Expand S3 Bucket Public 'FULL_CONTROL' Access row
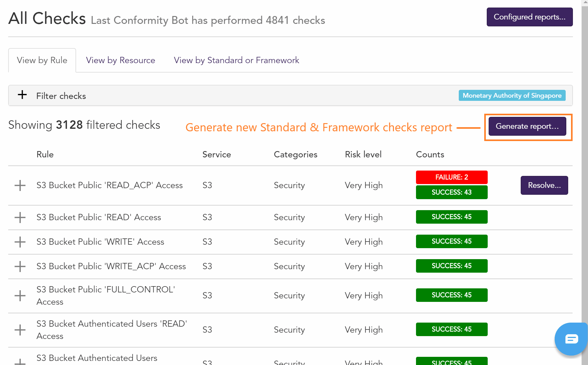The height and width of the screenshot is (365, 588). point(20,296)
